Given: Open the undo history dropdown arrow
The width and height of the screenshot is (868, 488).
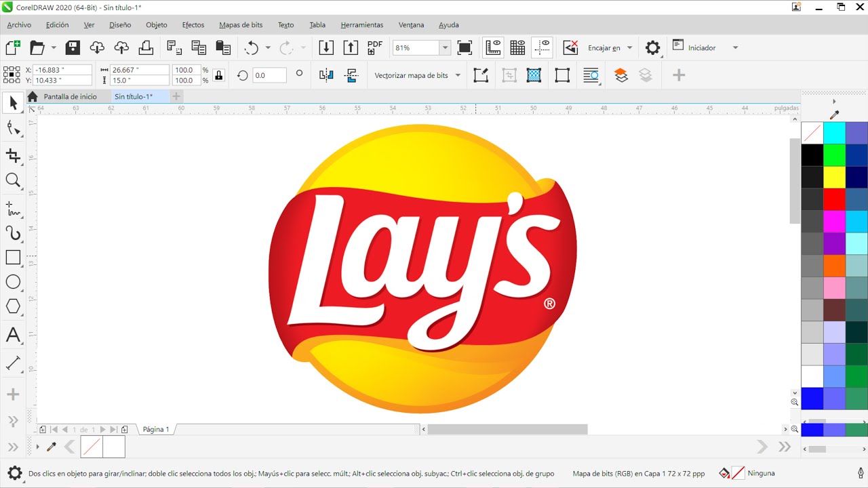Looking at the screenshot, I should [x=268, y=47].
